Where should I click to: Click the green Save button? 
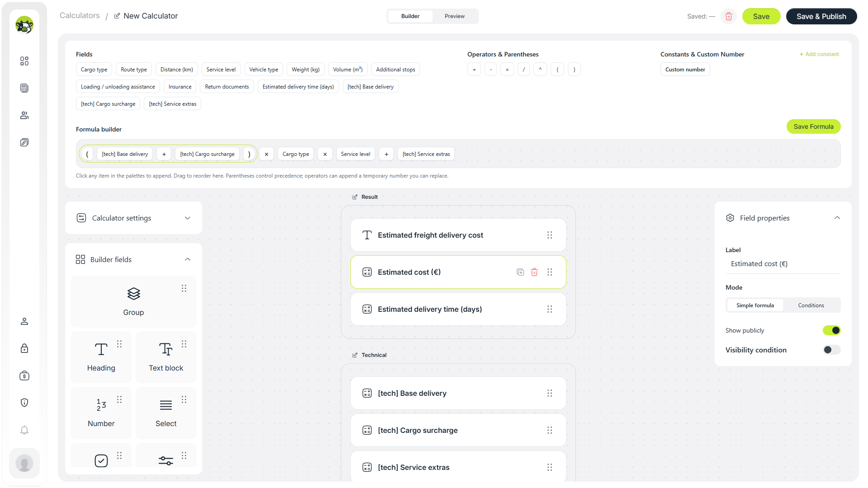[x=761, y=16]
